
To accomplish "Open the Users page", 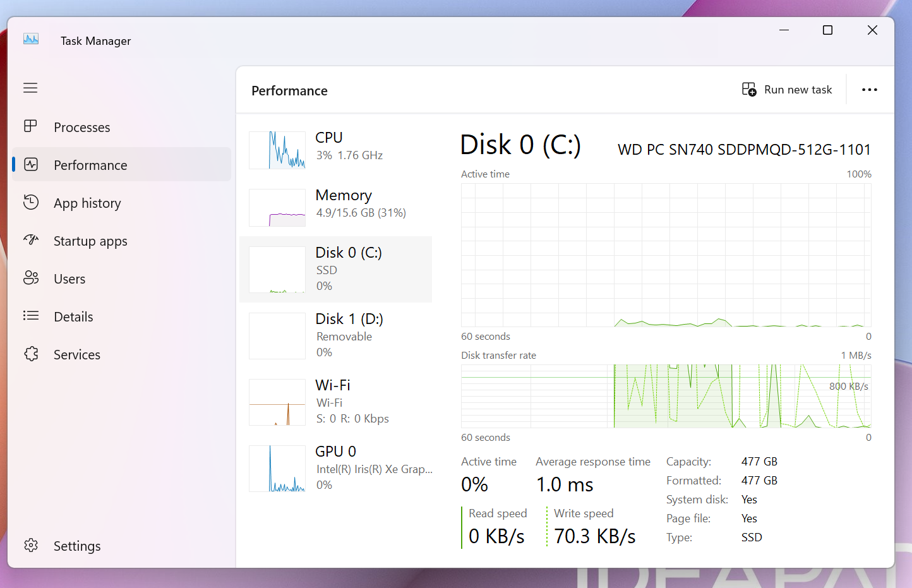I will pos(121,279).
